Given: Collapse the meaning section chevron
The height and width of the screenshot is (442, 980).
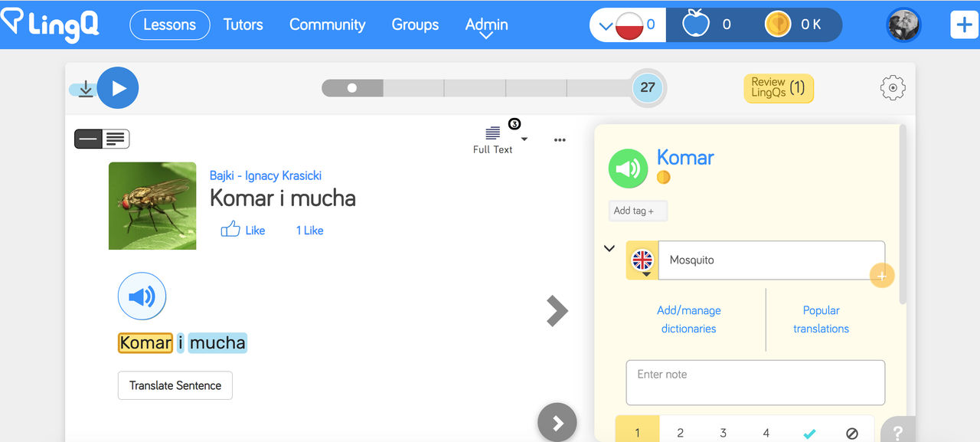Looking at the screenshot, I should [609, 248].
